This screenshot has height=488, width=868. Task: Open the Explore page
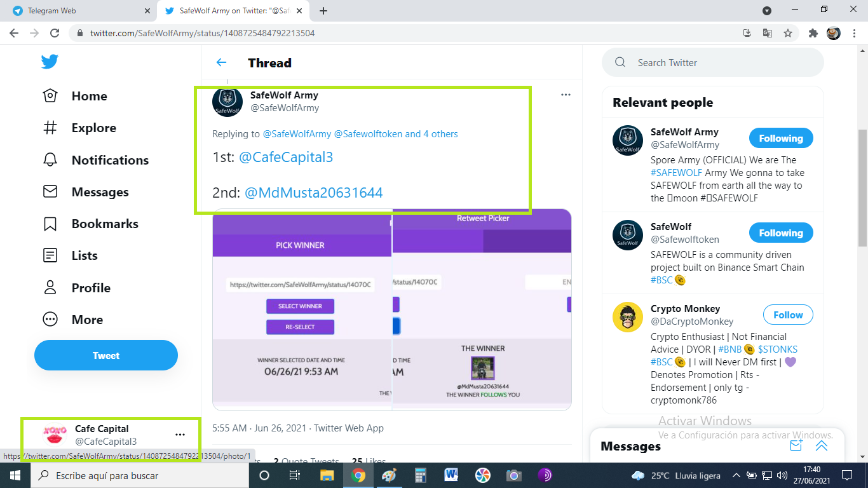tap(79, 128)
